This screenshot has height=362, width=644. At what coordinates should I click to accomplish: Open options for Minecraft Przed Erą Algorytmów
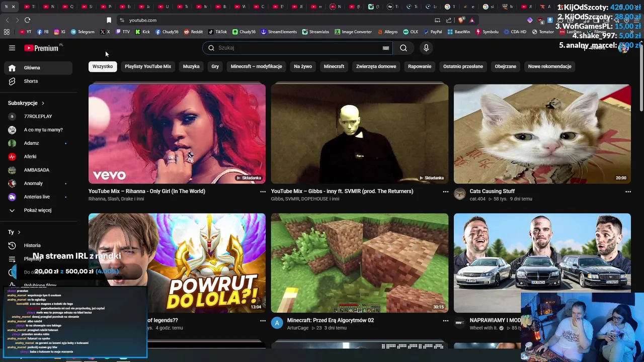click(x=445, y=321)
